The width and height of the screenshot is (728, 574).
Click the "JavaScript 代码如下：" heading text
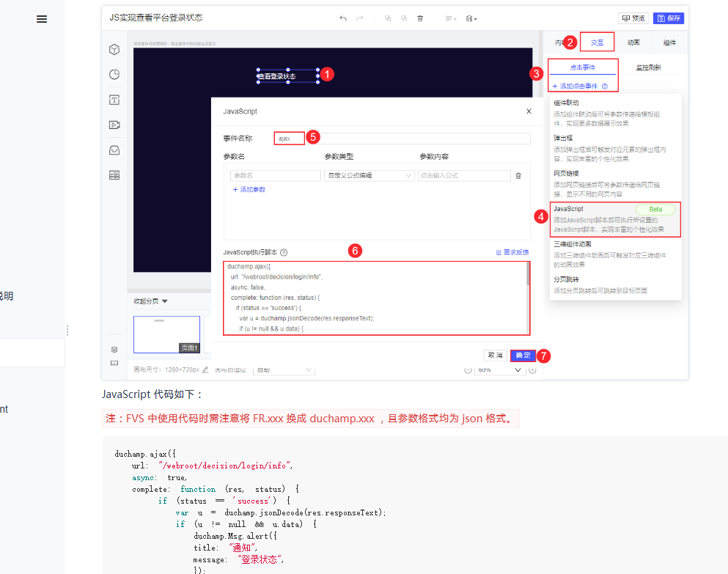(152, 394)
